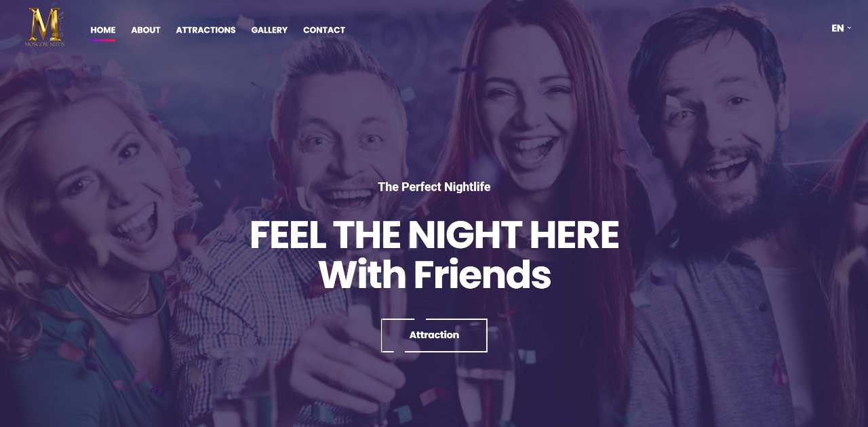Click the Attraction button

click(x=434, y=335)
